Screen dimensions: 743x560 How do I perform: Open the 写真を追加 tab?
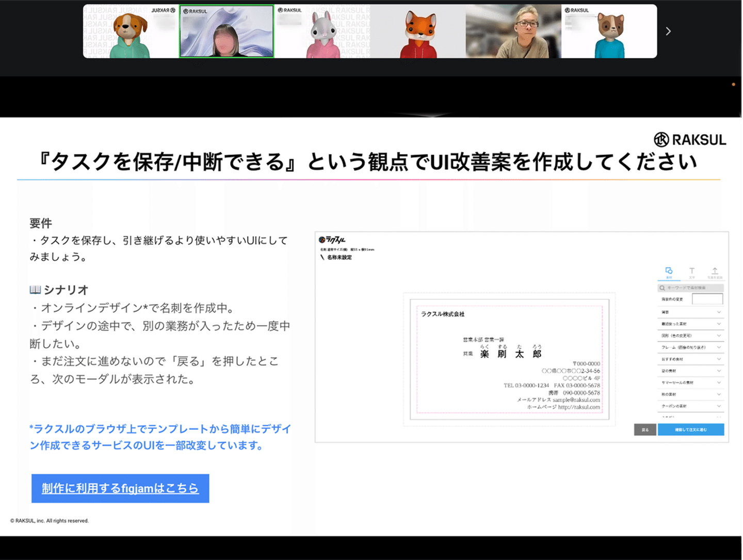pyautogui.click(x=715, y=273)
